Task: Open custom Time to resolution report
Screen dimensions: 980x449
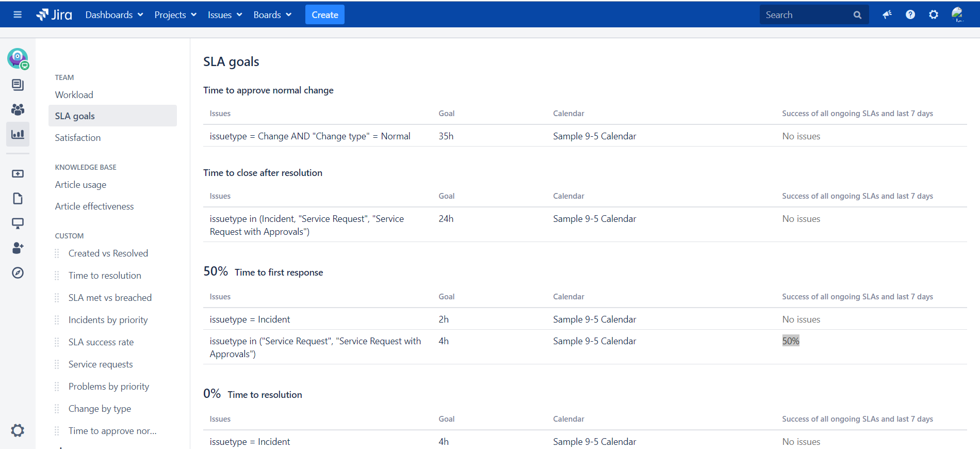Action: tap(105, 276)
